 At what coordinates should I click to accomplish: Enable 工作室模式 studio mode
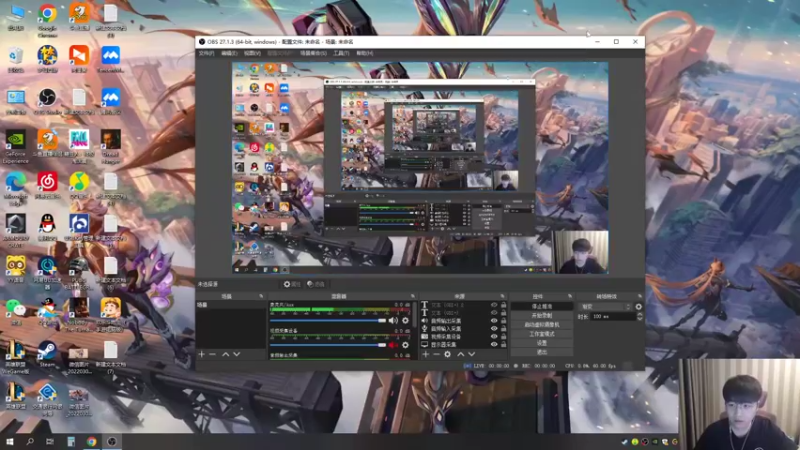[x=542, y=334]
